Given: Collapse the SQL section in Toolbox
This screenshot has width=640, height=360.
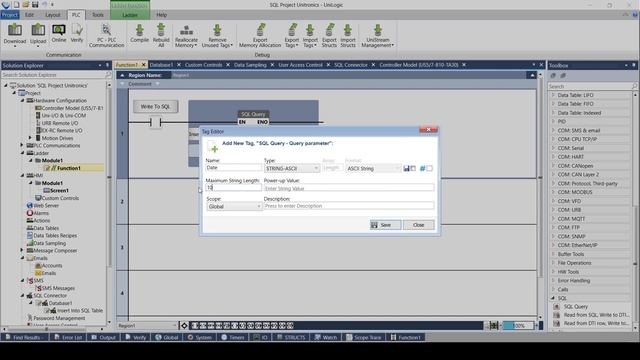Looking at the screenshot, I should 553,298.
